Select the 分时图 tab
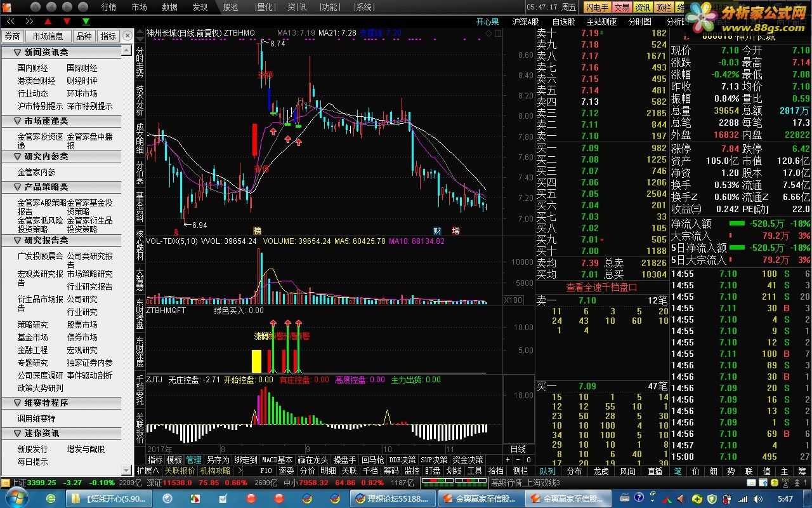This screenshot has width=812, height=508. pos(639,22)
